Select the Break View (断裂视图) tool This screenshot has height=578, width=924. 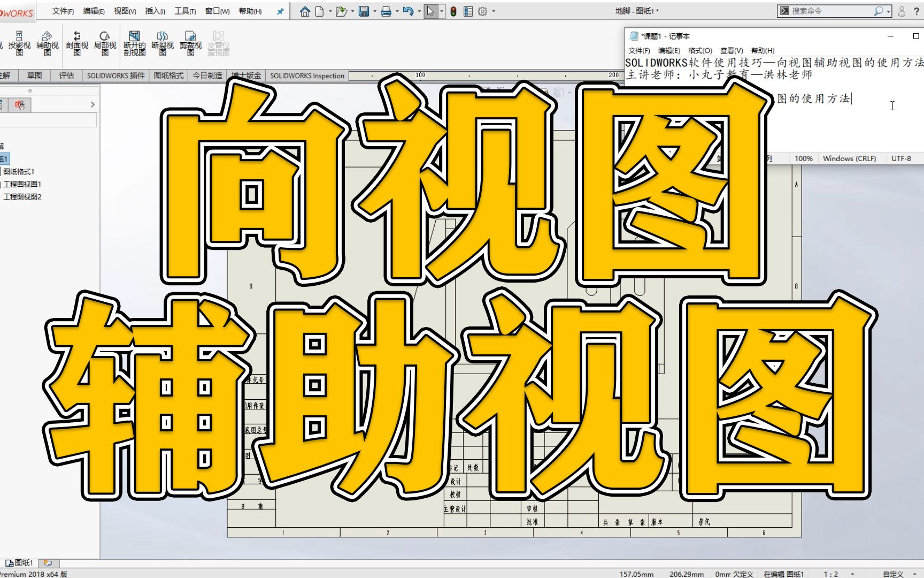click(163, 43)
